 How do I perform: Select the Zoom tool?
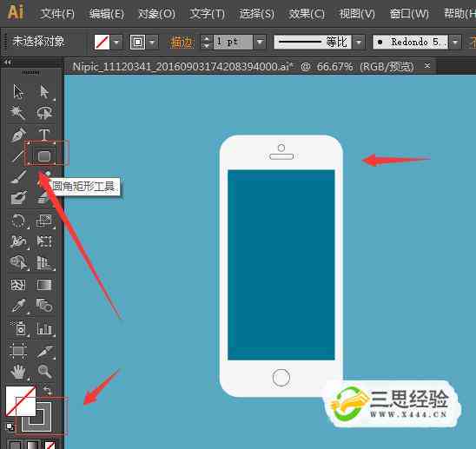(45, 371)
